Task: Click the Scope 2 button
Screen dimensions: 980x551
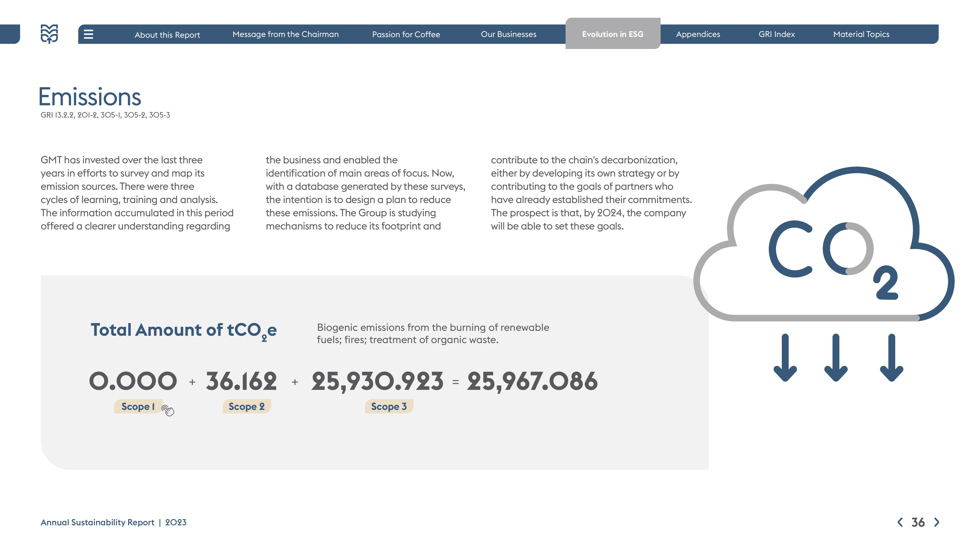Action: 246,406
